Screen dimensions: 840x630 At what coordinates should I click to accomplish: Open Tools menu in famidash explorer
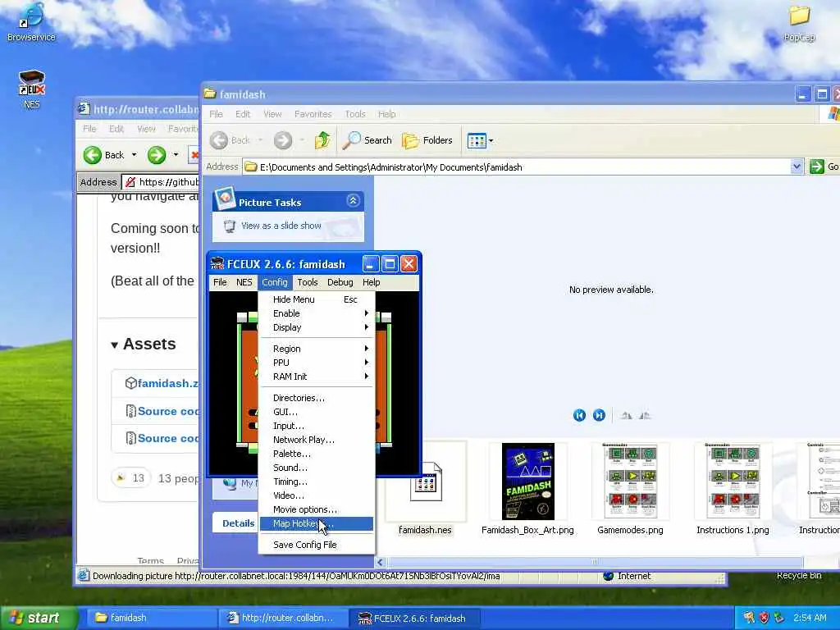pos(355,114)
